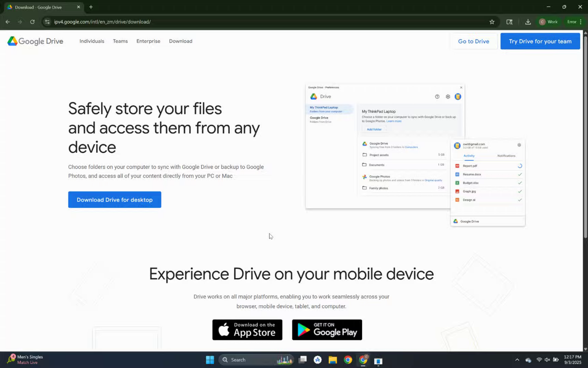588x368 pixels.
Task: Open the Teams navigation item
Action: click(x=120, y=41)
